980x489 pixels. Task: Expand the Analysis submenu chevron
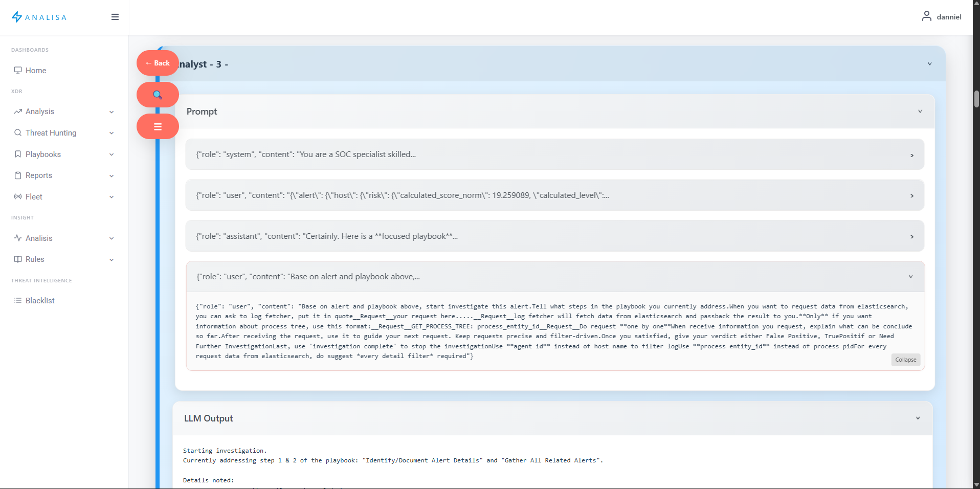coord(112,112)
